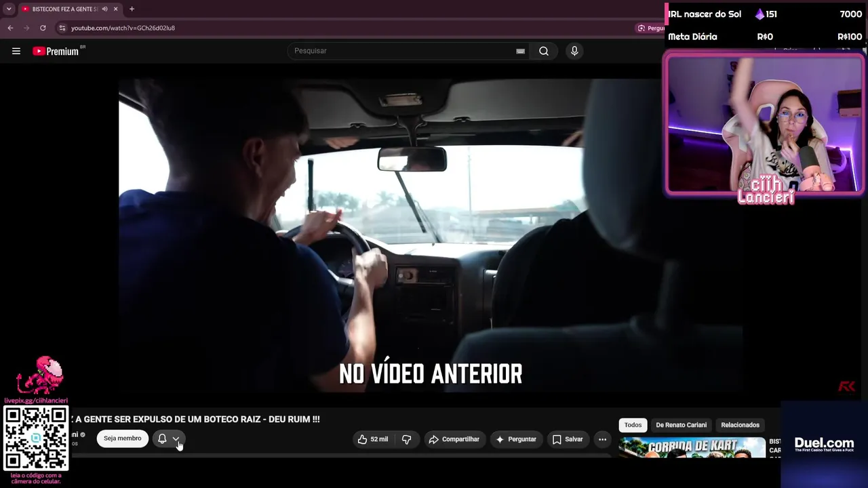Screen dimensions: 868x488
Task: Filter by De Renato Cariani chip
Action: [x=681, y=425]
